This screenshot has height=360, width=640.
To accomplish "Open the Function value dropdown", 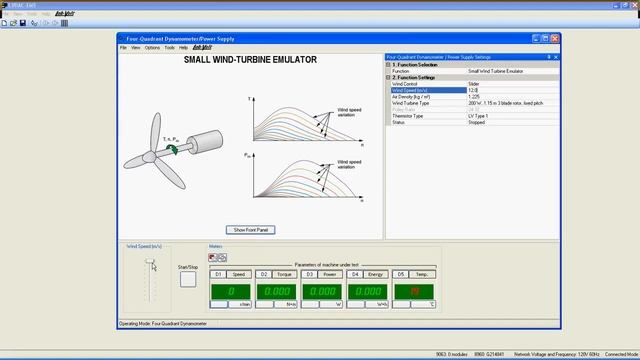I will pyautogui.click(x=513, y=71).
